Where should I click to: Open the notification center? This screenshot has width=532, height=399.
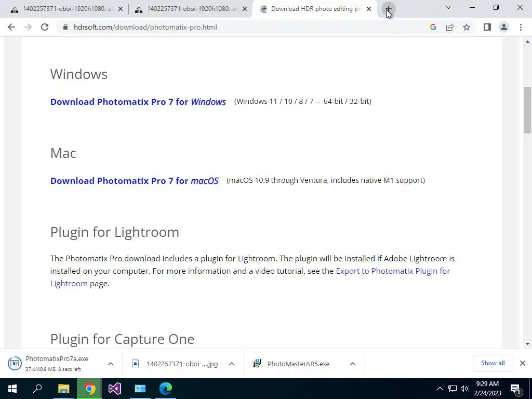click(515, 389)
